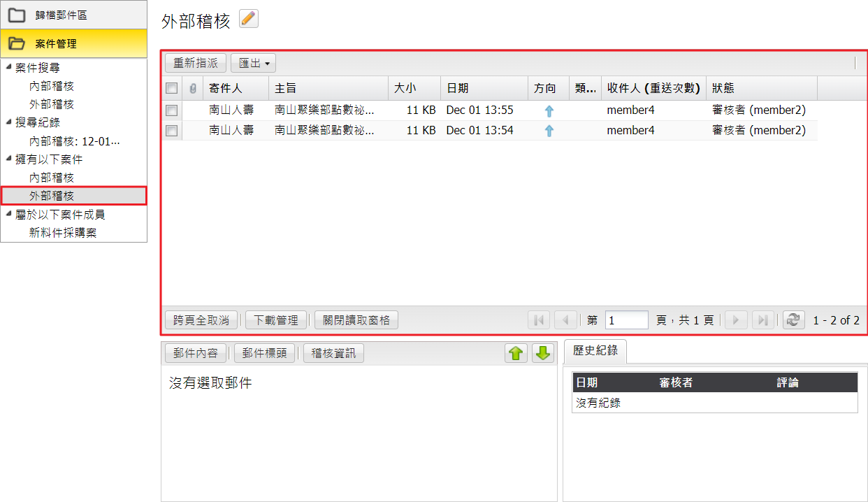Select 內部稽核 under 擁有以下案件

click(52, 178)
